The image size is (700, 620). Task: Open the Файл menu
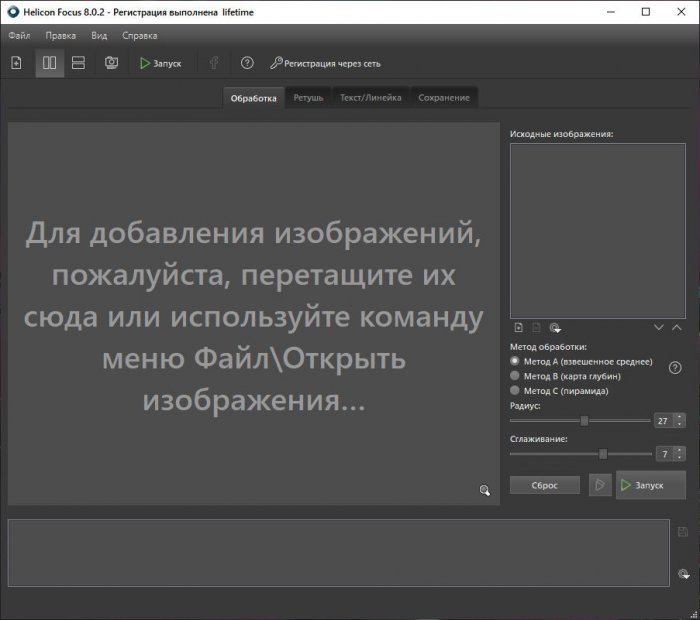point(19,35)
